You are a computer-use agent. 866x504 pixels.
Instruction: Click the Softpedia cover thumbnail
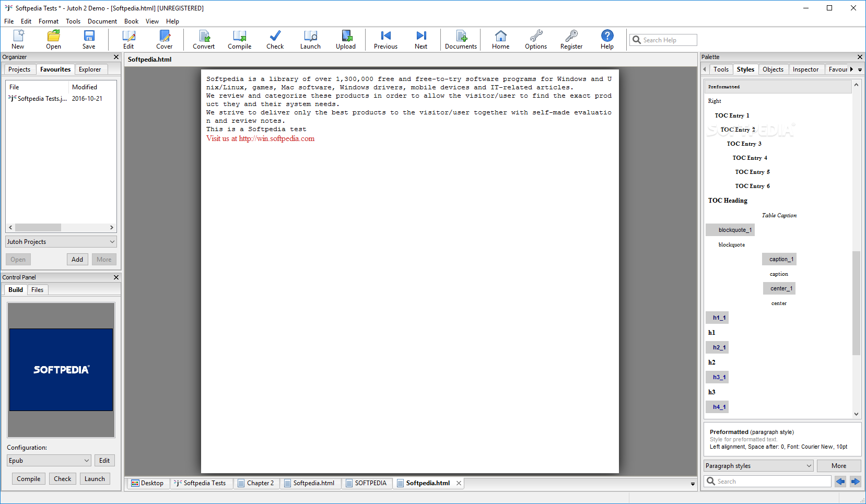point(61,370)
